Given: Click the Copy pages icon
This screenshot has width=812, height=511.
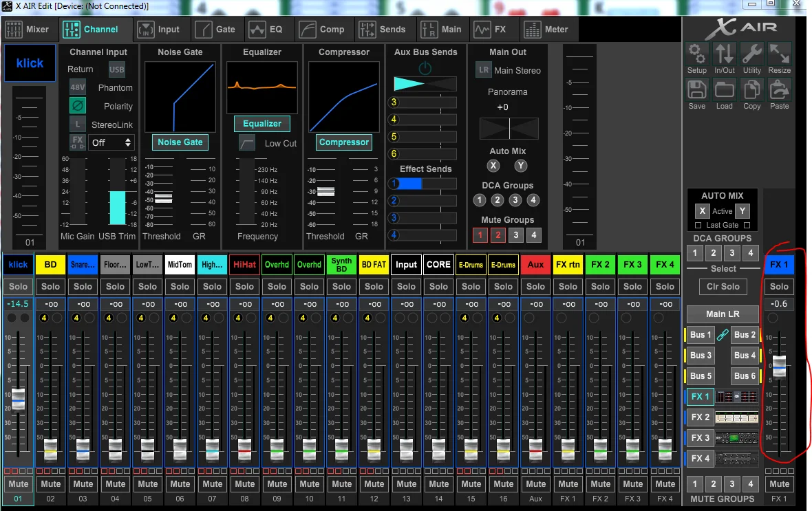Looking at the screenshot, I should pos(752,89).
